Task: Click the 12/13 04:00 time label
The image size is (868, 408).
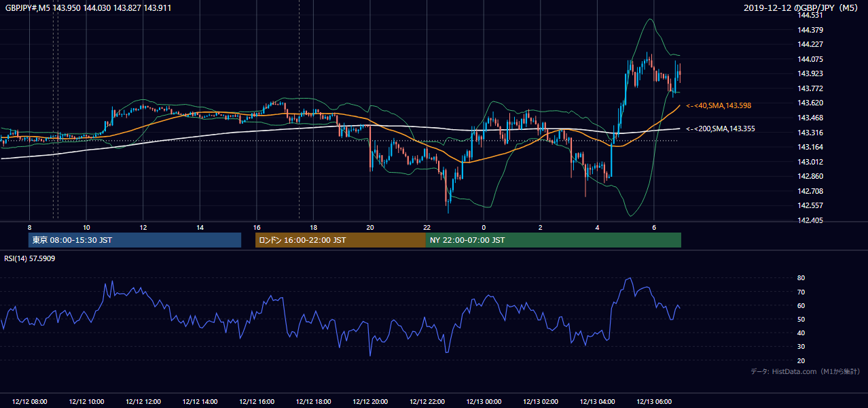Action: point(597,402)
